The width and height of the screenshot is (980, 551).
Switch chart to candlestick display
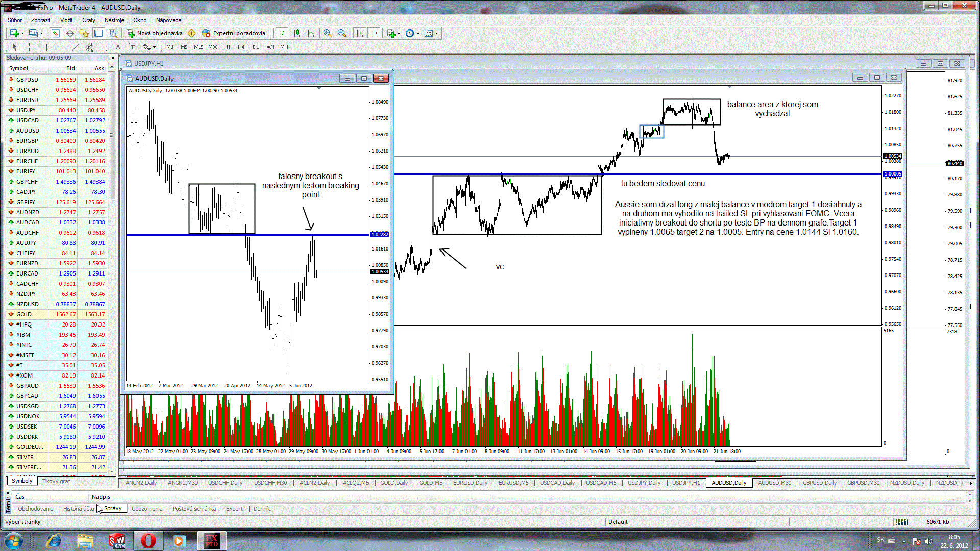click(297, 33)
